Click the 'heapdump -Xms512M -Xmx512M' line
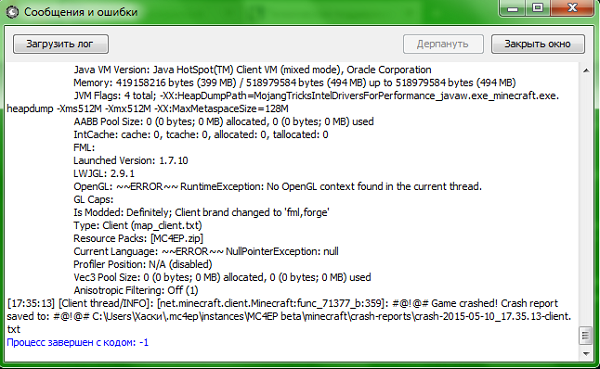Image resolution: width=600 pixels, height=369 pixels. click(148, 109)
